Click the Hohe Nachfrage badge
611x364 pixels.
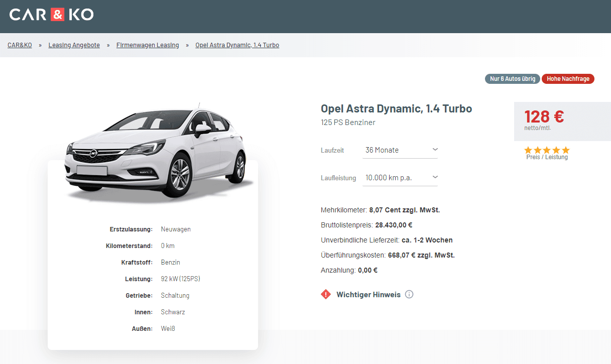click(x=568, y=79)
